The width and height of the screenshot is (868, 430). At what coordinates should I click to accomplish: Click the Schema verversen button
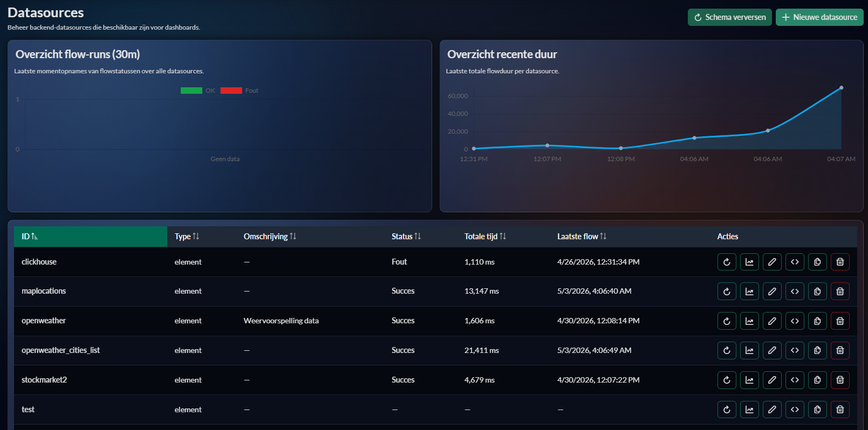729,17
